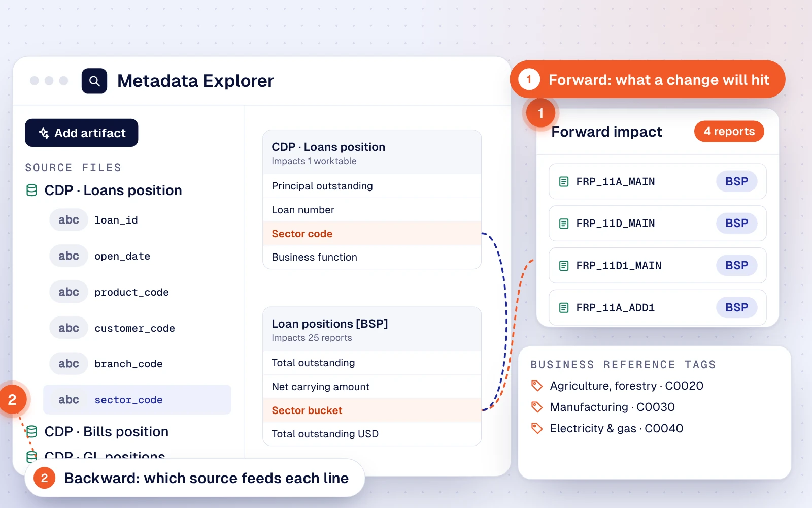
Task: Select Loan number row
Action: (372, 210)
